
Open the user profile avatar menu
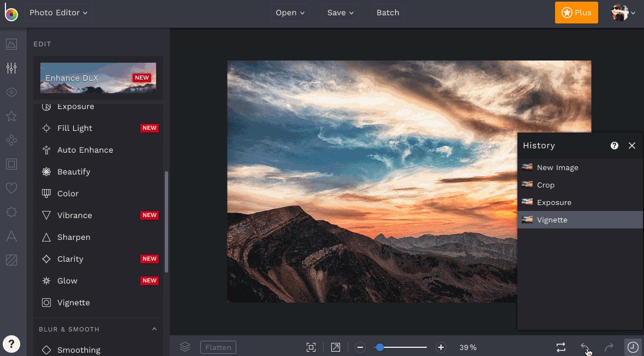point(623,13)
